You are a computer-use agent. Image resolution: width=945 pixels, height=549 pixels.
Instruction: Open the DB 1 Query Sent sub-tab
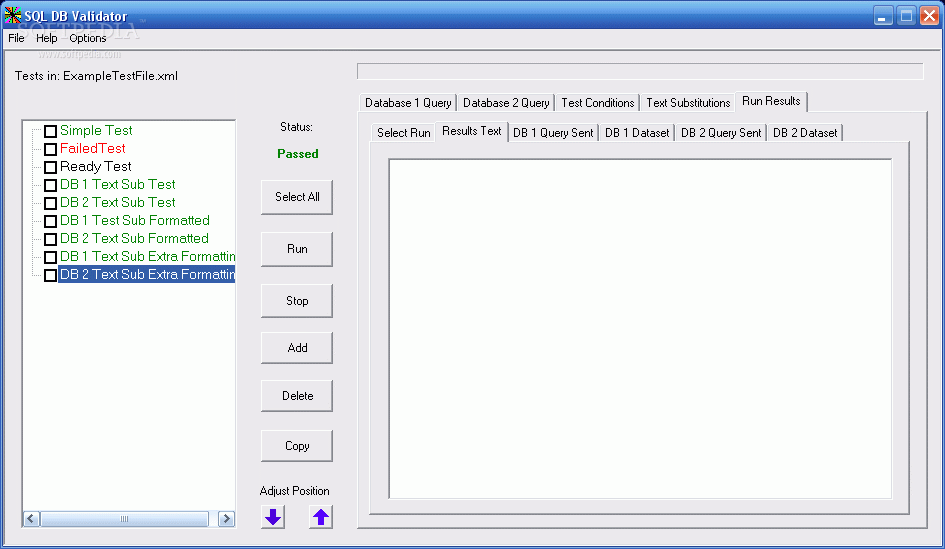(x=553, y=133)
